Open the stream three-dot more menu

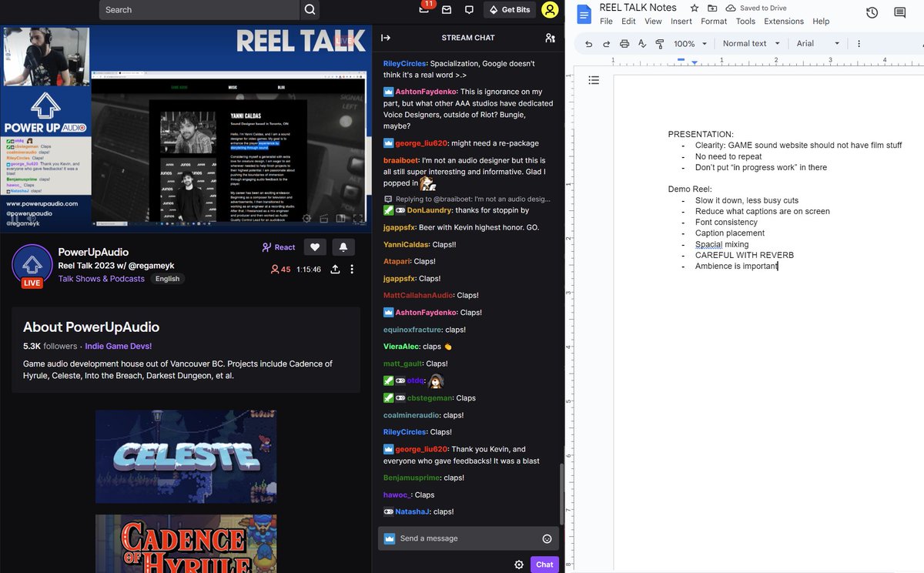[x=352, y=270]
